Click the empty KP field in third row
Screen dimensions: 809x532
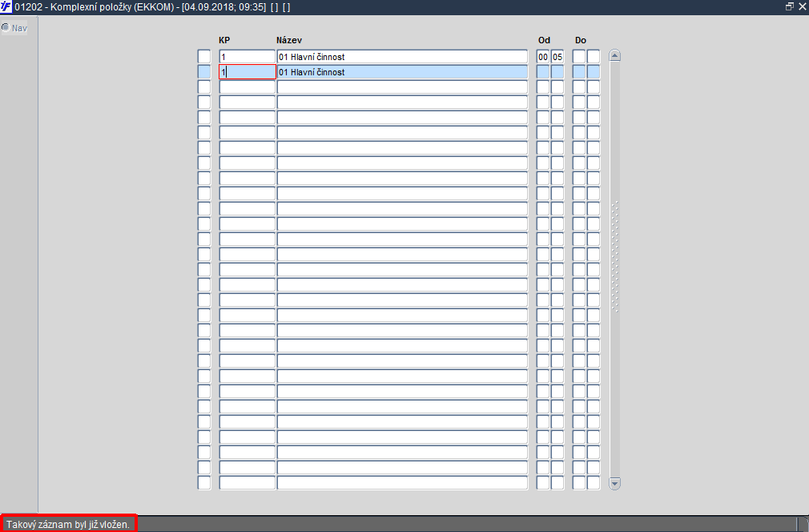(248, 87)
